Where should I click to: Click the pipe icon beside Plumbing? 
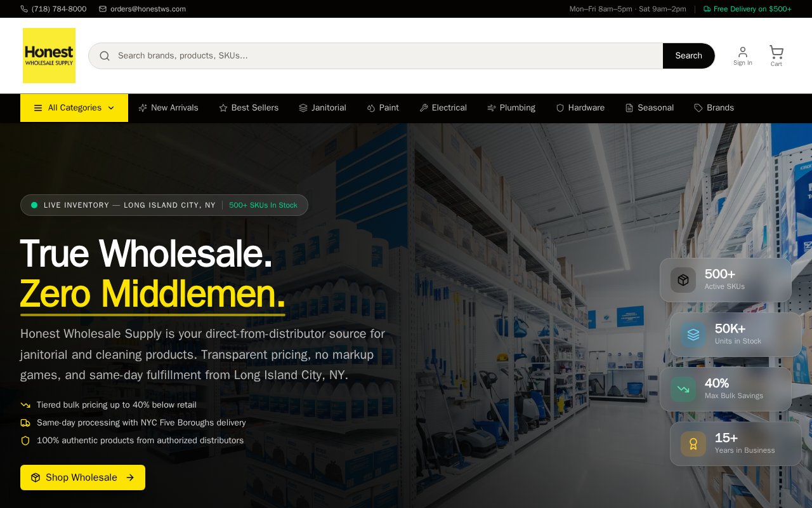pos(492,108)
